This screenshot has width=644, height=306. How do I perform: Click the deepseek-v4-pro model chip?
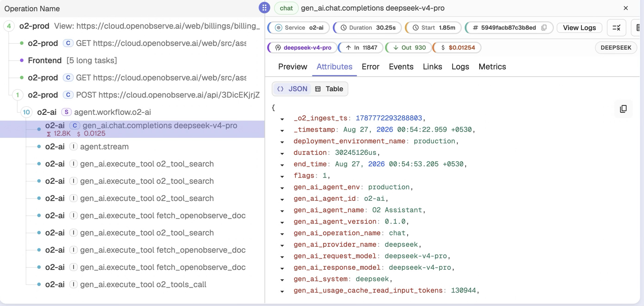click(302, 47)
